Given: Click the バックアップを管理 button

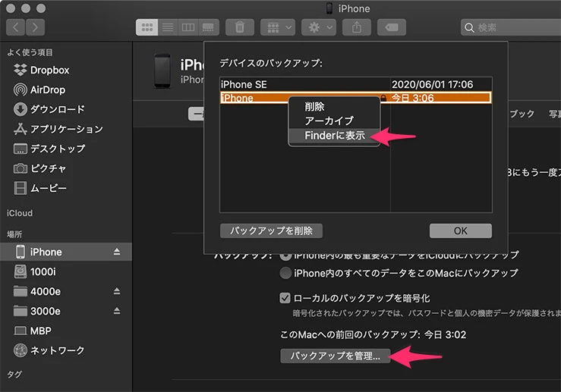Looking at the screenshot, I should tap(335, 356).
